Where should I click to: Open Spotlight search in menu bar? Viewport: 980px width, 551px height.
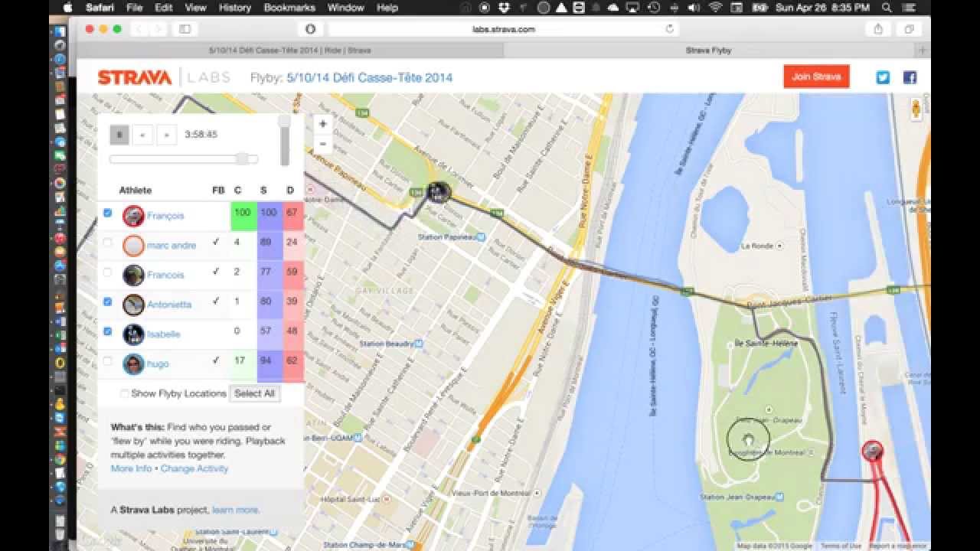coord(887,8)
